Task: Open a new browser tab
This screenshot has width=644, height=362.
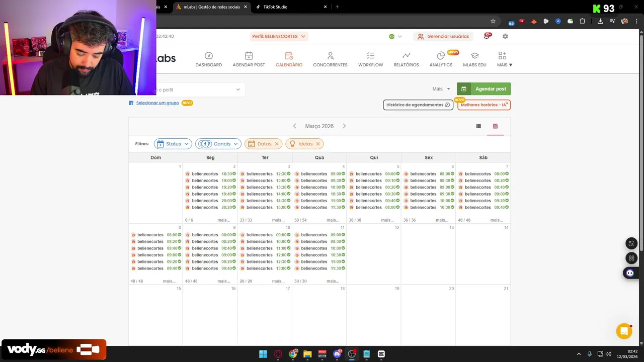Action: (x=337, y=7)
